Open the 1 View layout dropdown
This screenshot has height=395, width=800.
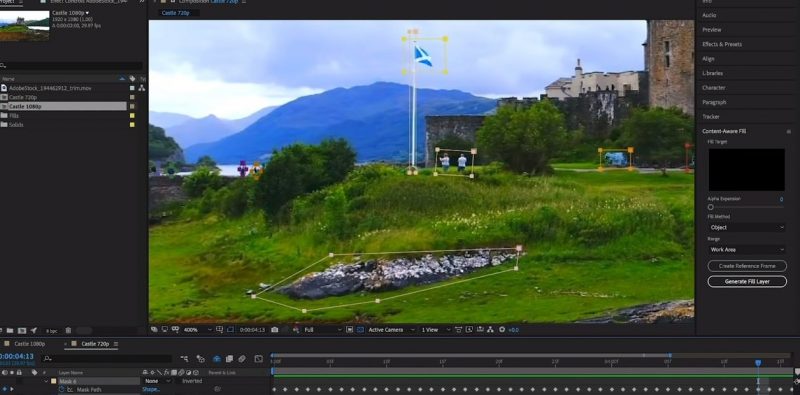(x=435, y=330)
